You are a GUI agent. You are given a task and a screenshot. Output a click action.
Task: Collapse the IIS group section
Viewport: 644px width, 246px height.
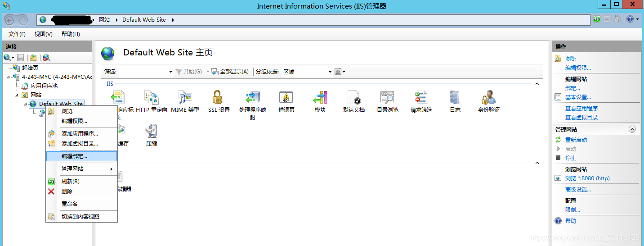(x=536, y=84)
